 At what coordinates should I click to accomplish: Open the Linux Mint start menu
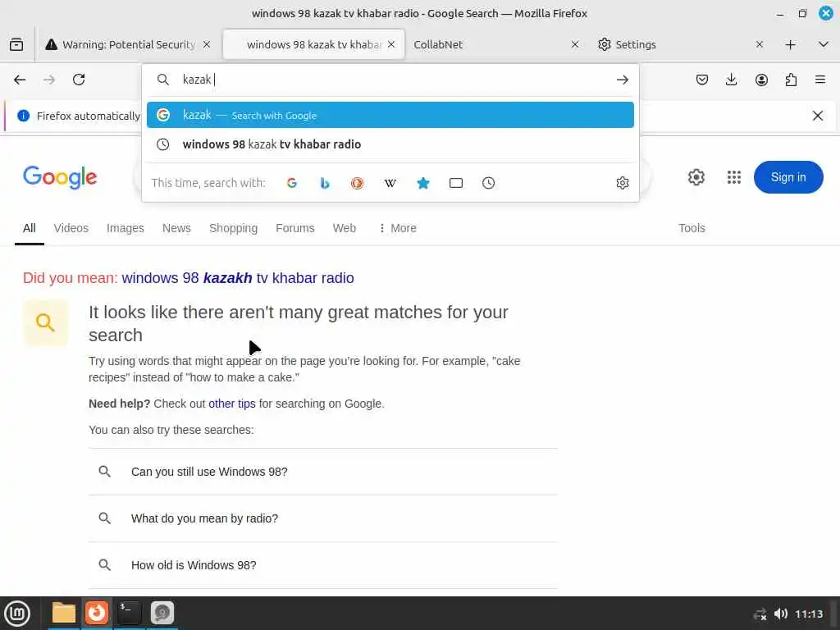point(17,614)
